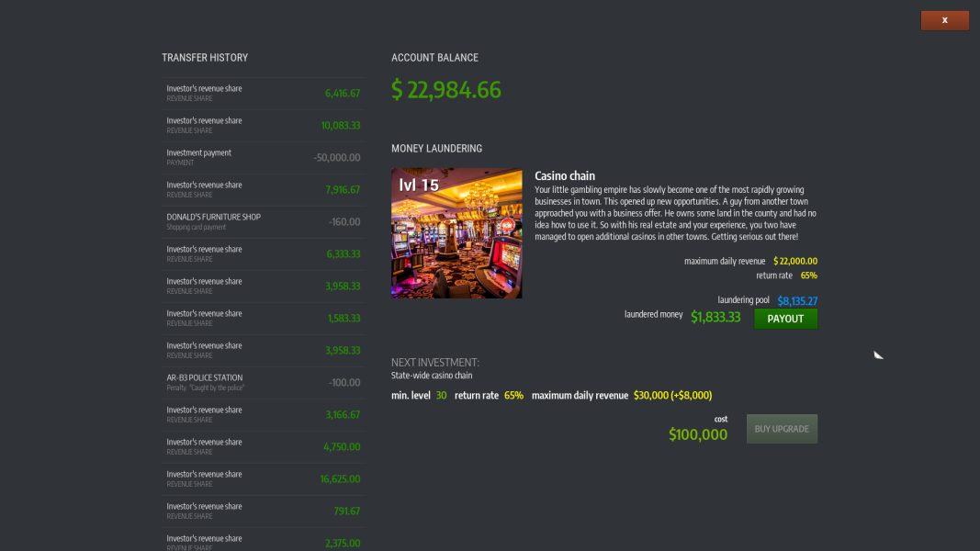Click the min. level 30 value
The image size is (980, 551).
441,396
